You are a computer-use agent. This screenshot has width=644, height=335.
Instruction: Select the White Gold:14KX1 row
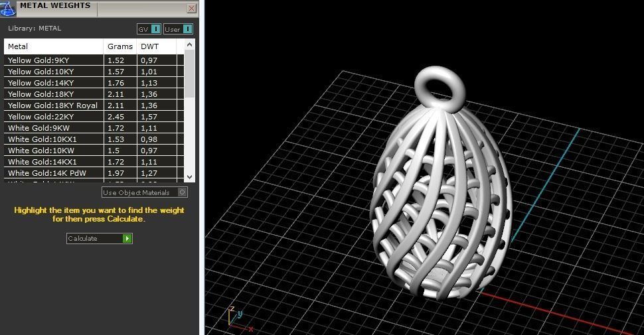(x=94, y=162)
